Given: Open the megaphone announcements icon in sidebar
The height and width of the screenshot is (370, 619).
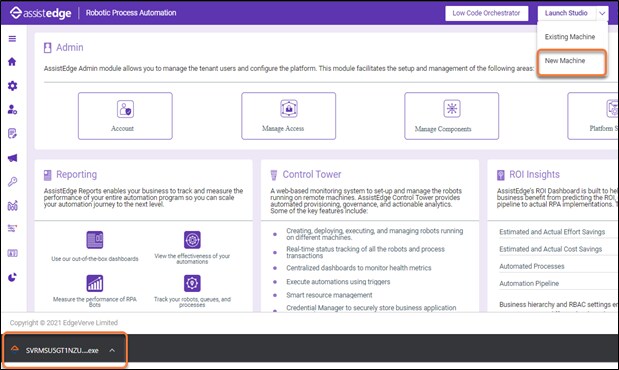Looking at the screenshot, I should coord(12,158).
